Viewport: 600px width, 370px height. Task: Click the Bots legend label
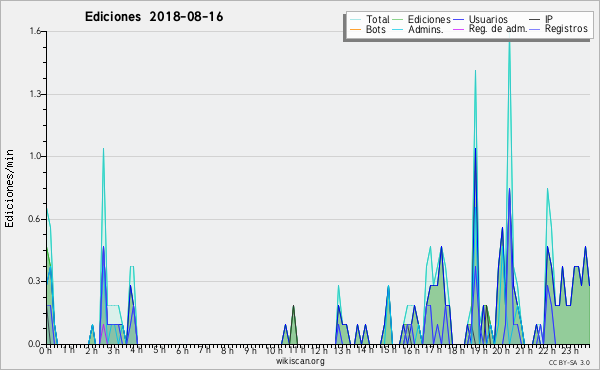(x=375, y=29)
